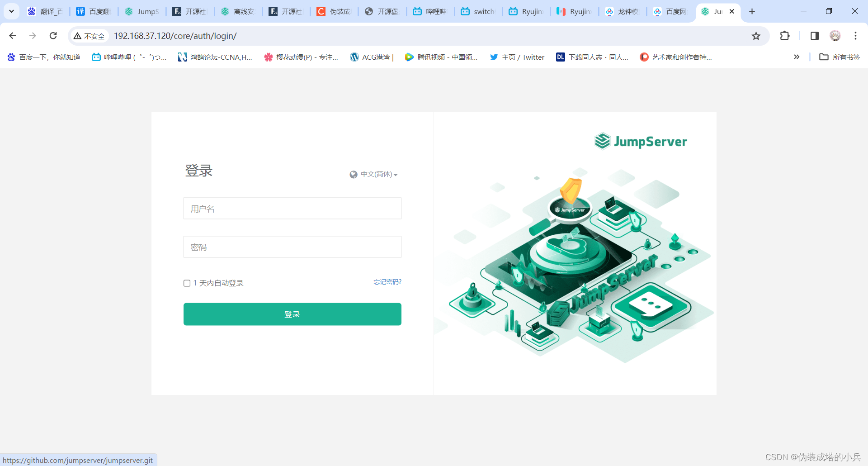Open the Extensions puzzle icon
The width and height of the screenshot is (868, 466).
(x=785, y=36)
